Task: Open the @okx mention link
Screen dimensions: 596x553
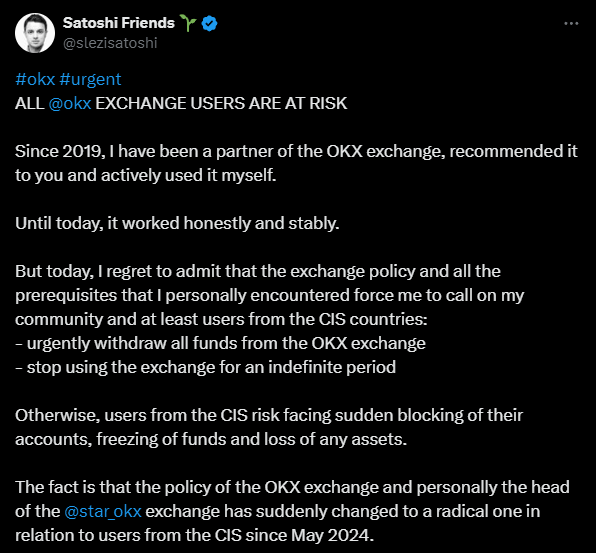Action: click(x=70, y=103)
